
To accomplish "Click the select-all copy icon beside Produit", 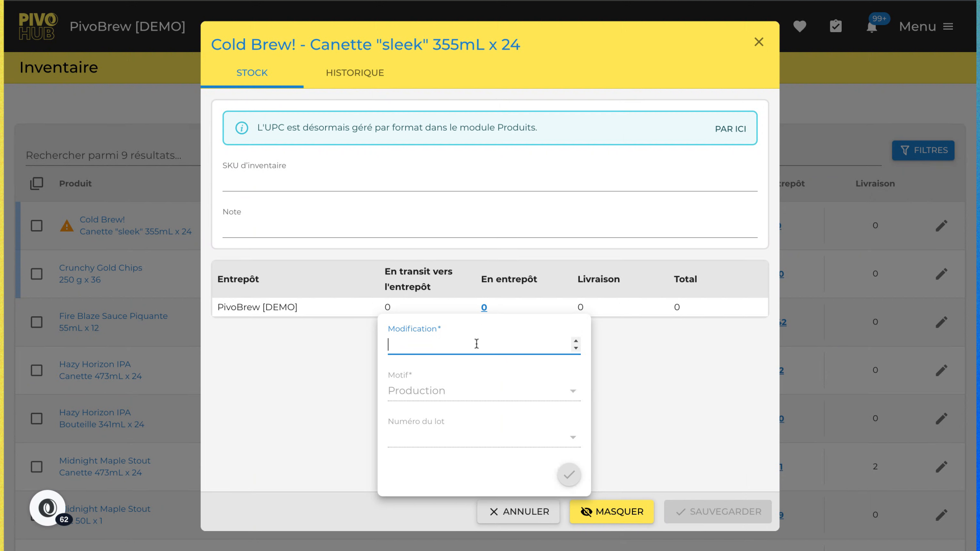I will pyautogui.click(x=37, y=184).
